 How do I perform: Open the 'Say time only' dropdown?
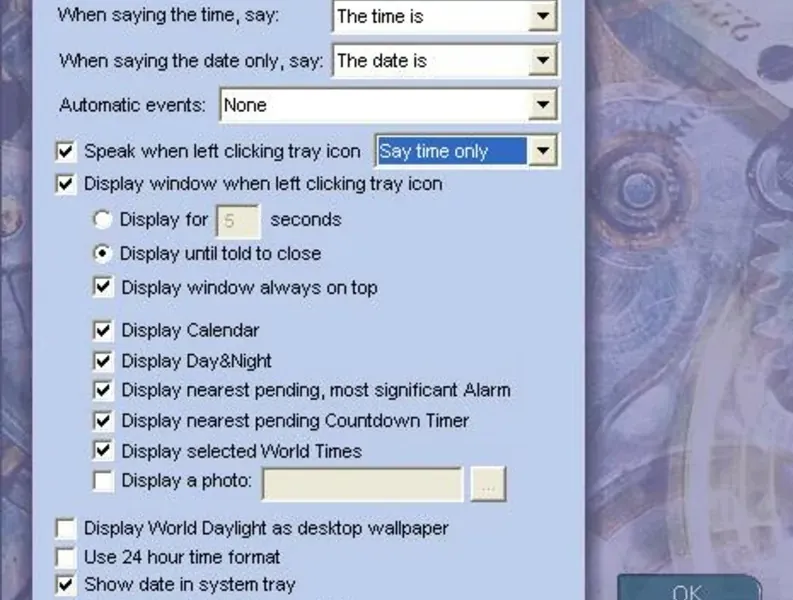543,151
